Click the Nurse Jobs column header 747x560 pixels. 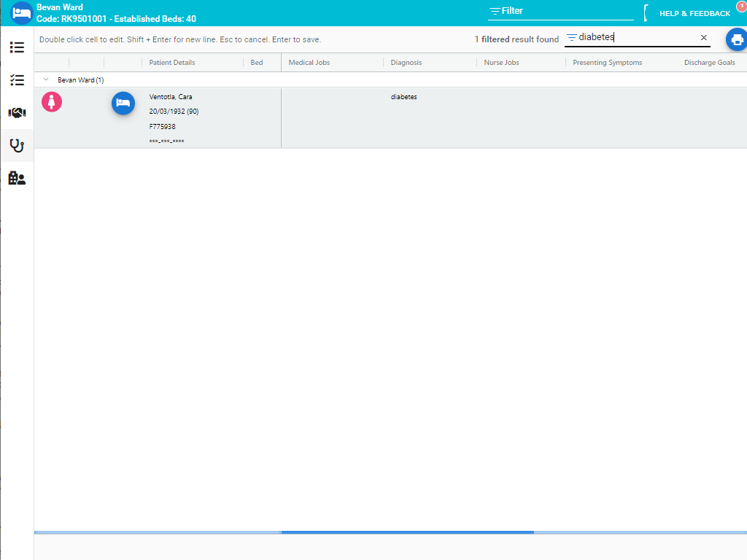[x=502, y=63]
